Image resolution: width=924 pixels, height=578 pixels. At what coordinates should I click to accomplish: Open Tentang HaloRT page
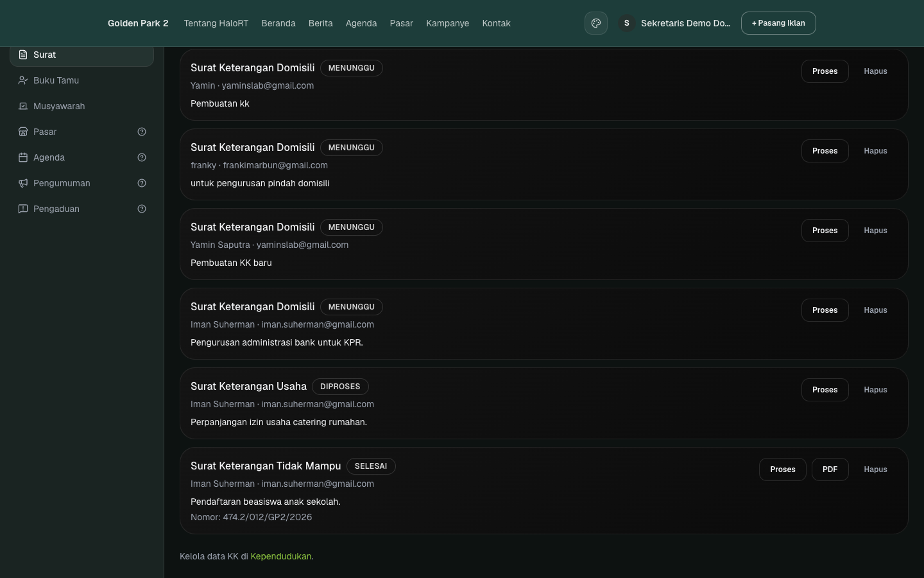pyautogui.click(x=216, y=23)
